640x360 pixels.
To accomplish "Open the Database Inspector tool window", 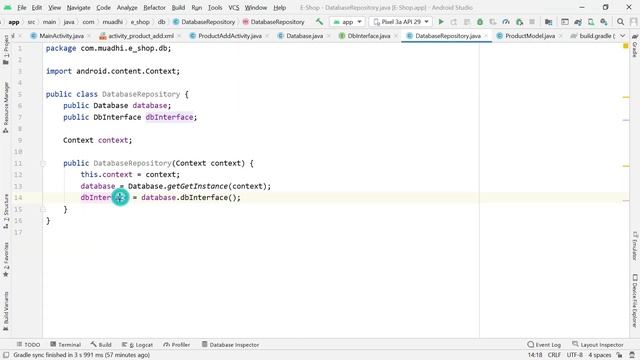I will (x=230, y=344).
